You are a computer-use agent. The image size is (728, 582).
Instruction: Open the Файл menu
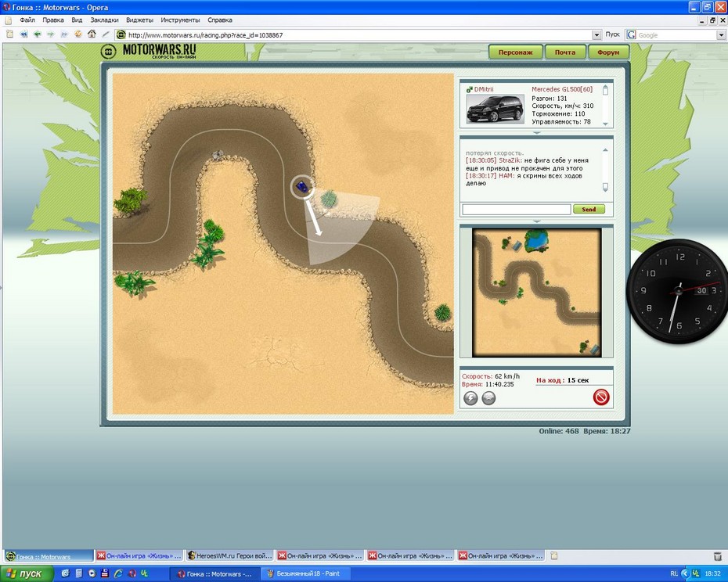tap(27, 20)
